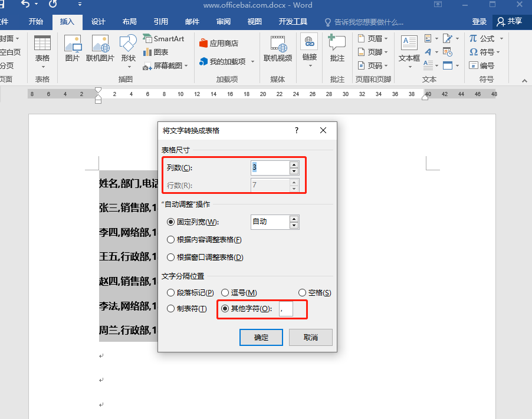
Task: Open the 页码 page number menu
Action: click(x=373, y=66)
